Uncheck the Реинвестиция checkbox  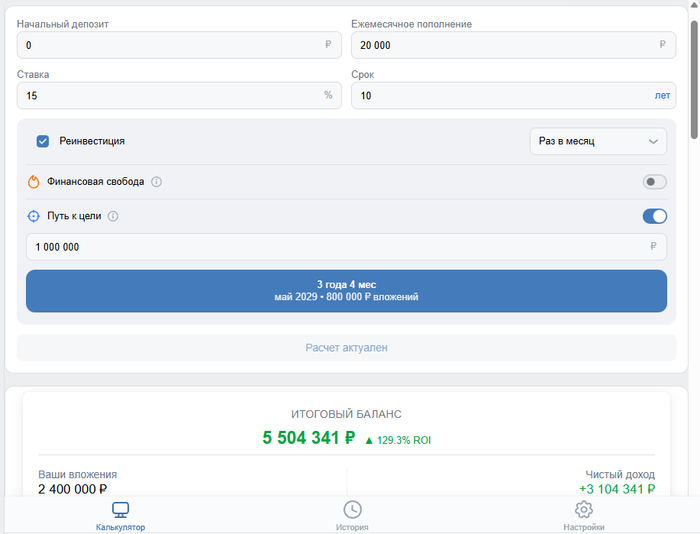click(43, 141)
